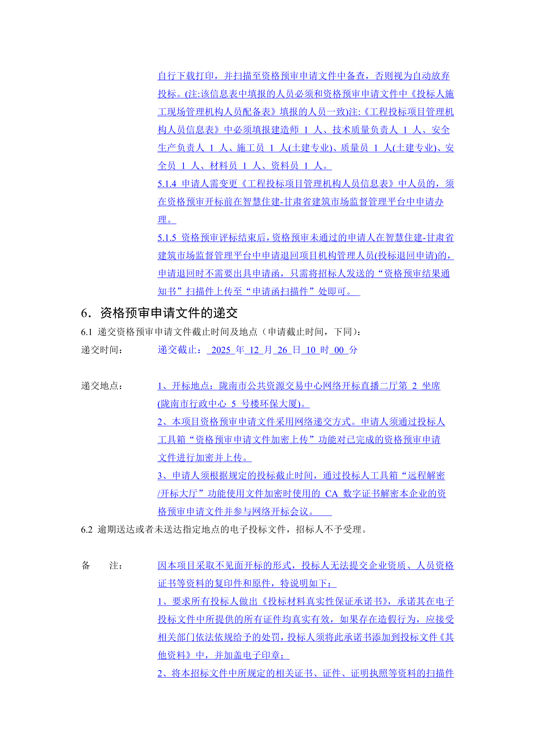Viewport: 535px width, 756px height.
Task: Click the 递交截止 2025年12月26日 deadline text
Action: pos(257,350)
